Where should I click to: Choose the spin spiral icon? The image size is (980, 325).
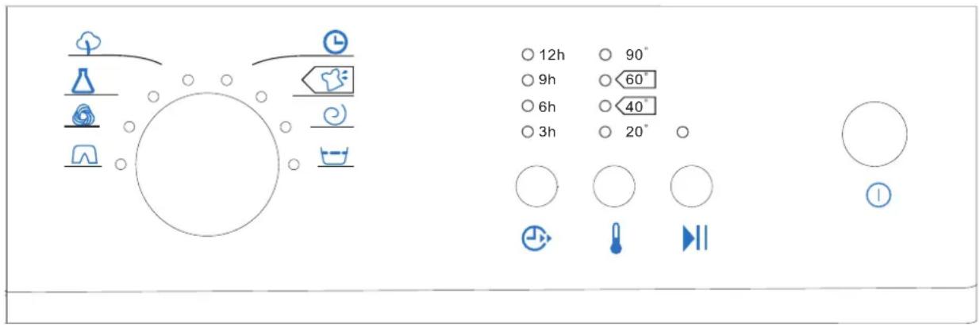click(336, 117)
